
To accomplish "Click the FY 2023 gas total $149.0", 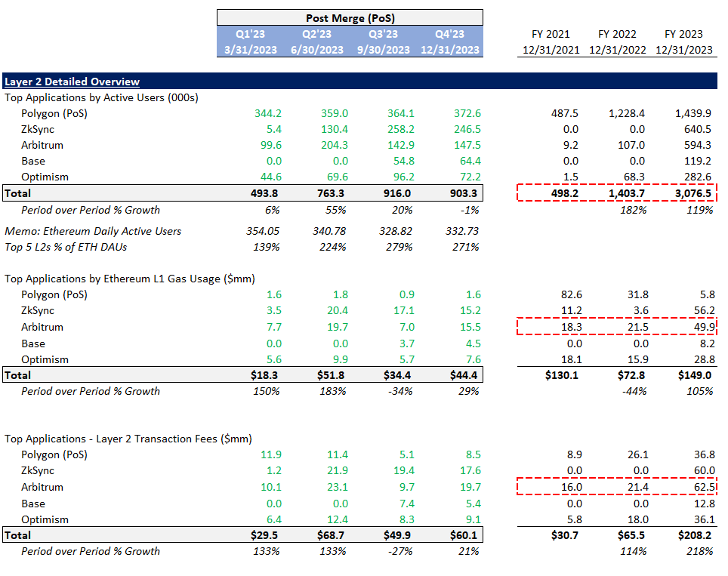I will 695,375.
